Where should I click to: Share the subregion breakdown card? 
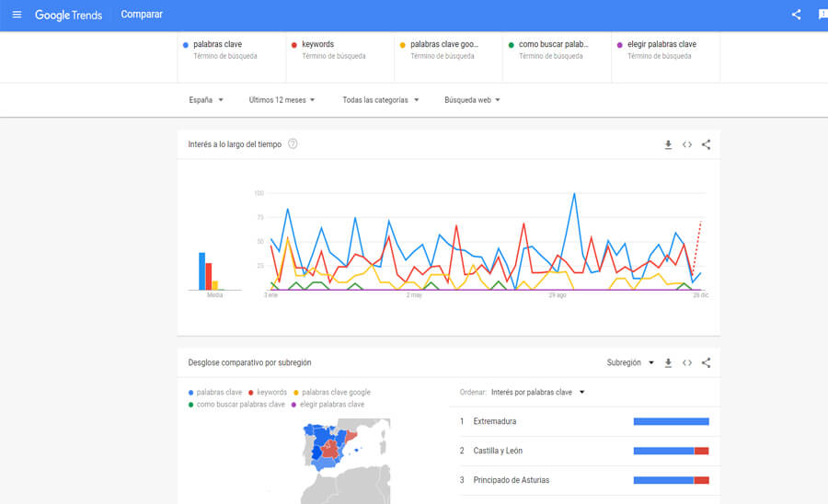point(706,363)
